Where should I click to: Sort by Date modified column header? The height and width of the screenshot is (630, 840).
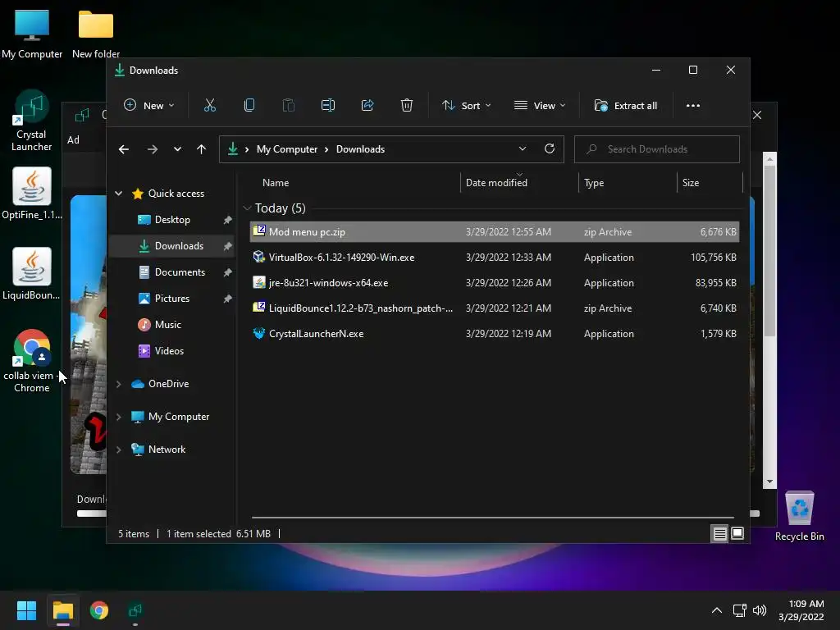click(519, 183)
